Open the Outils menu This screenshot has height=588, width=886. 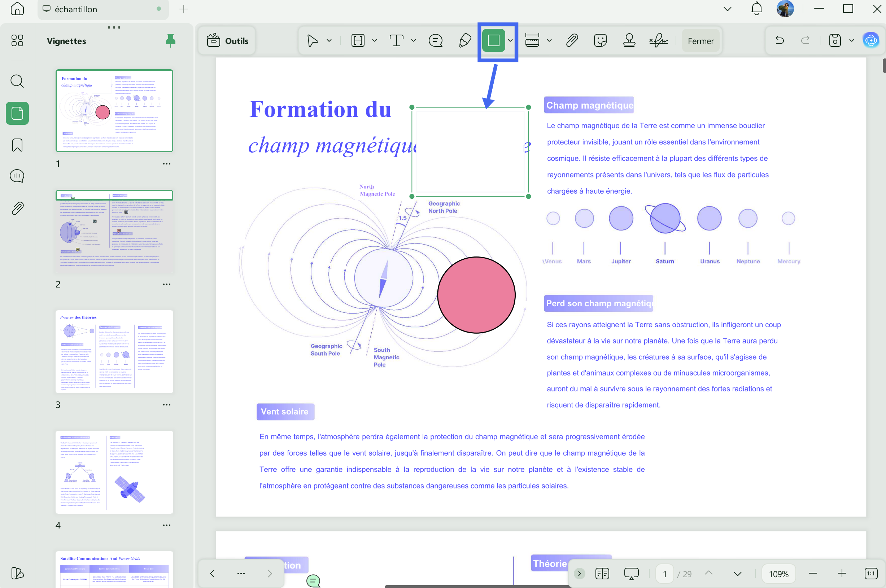click(x=228, y=40)
